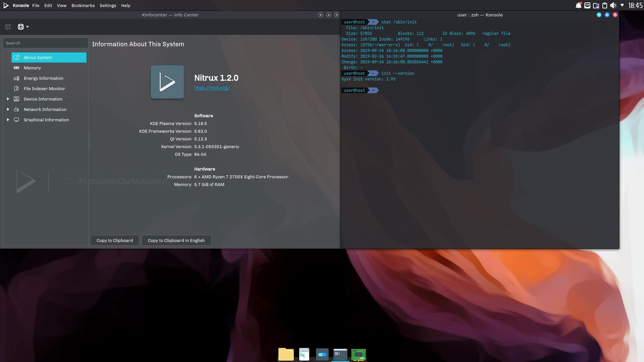Viewport: 644px width, 362px height.
Task: Click the File Indexer Monitor module icon
Action: (x=16, y=88)
